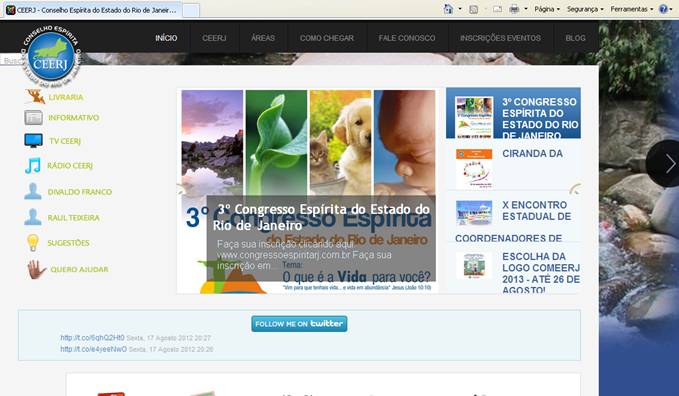Click the browser help question mark icon

pyautogui.click(x=663, y=9)
